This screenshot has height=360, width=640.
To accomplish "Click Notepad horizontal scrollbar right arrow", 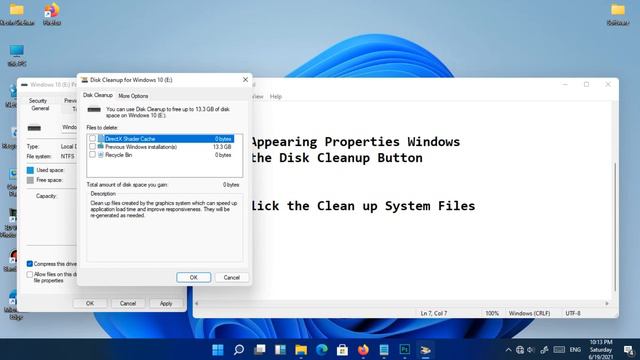I will (x=607, y=303).
